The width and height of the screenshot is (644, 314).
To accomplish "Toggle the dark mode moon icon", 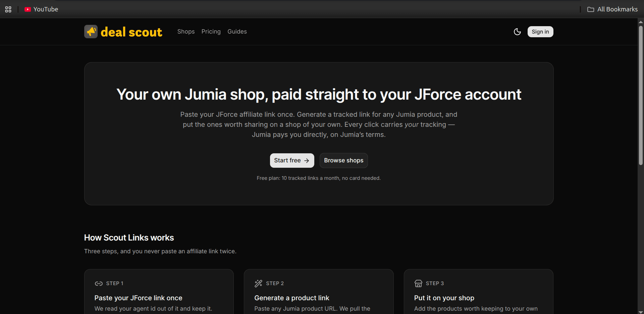I will click(517, 32).
